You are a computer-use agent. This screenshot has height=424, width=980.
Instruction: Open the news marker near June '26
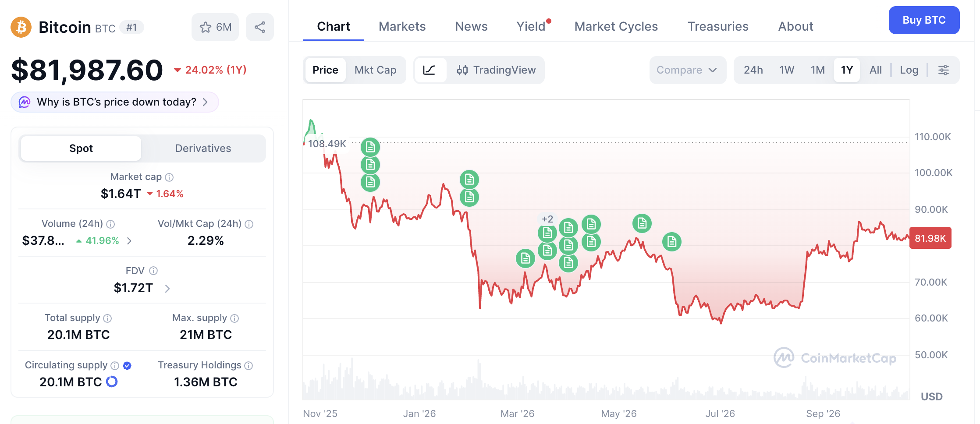tap(672, 242)
